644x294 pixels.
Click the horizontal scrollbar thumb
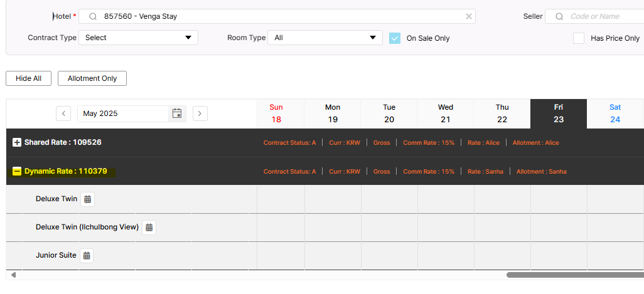[574, 275]
